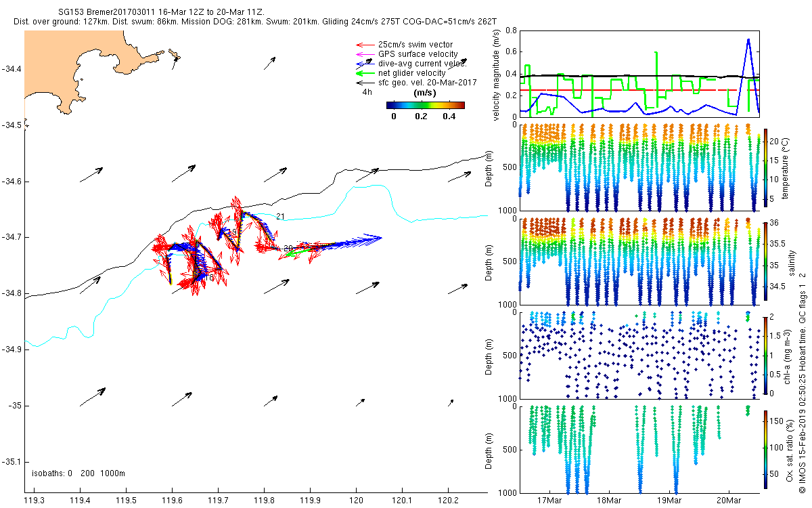Select the black sfc geo. vel. legend arrow

(365, 82)
